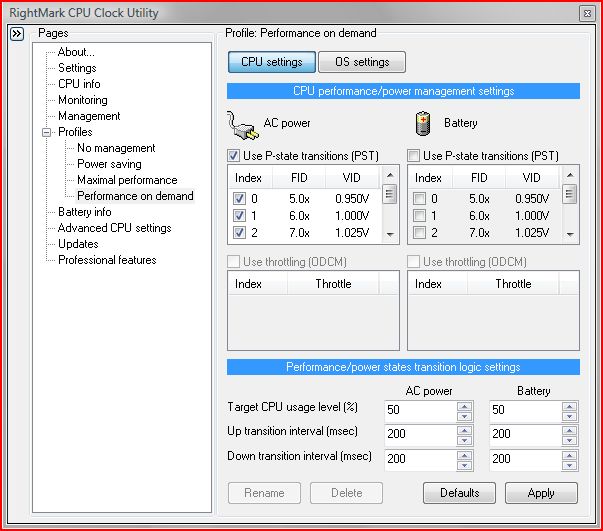
Task: Click the AC power Target CPU usage field
Action: coord(421,410)
